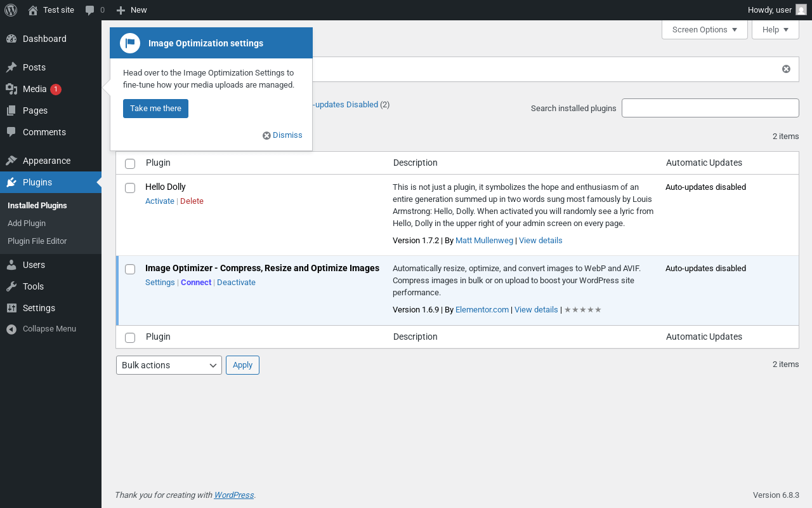Open Media via its sidebar icon

point(11,89)
